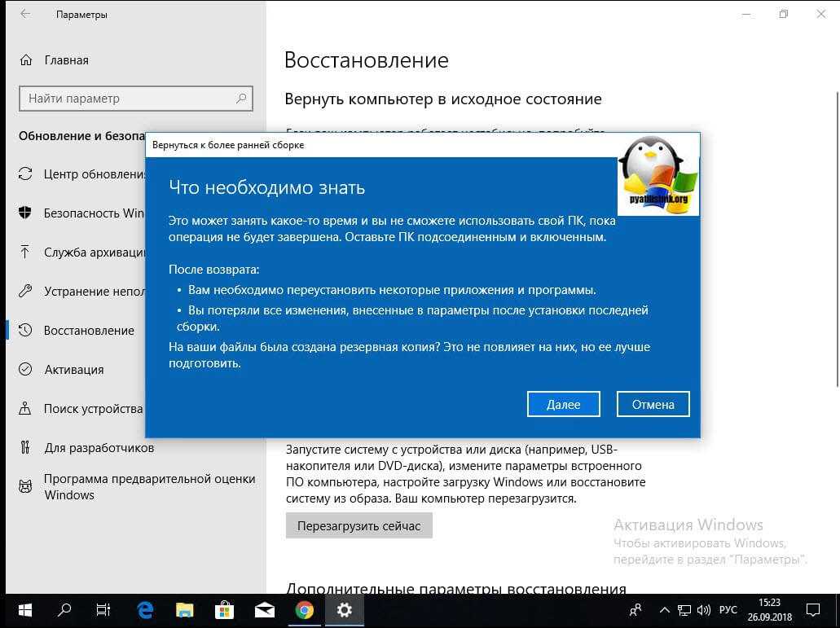Click the Перезагрузить сейчас button
The image size is (840, 628).
coord(359,525)
